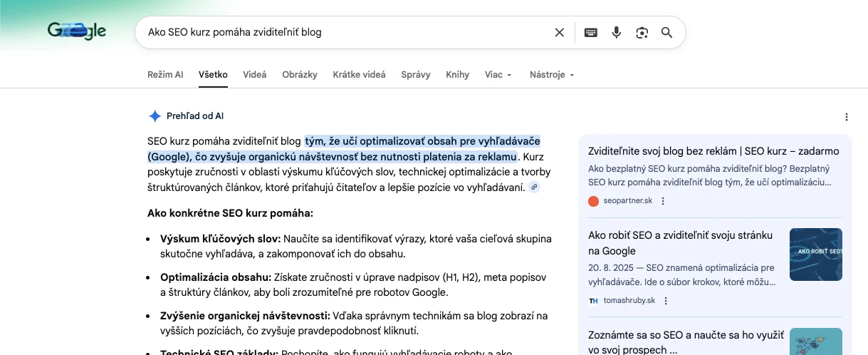The width and height of the screenshot is (868, 355).
Task: Open 'Zviditeľnite svoj blog bez reklám' result
Action: pos(713,151)
